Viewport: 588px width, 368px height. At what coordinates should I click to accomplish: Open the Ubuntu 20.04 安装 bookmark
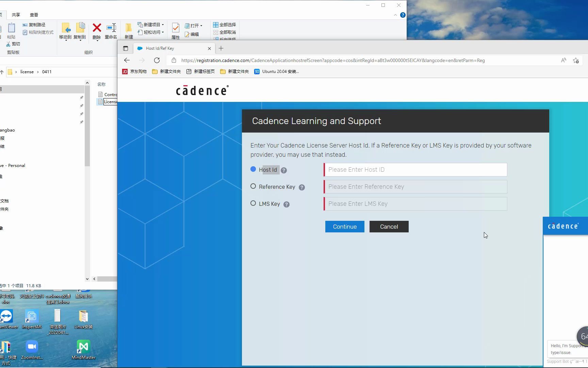tap(277, 72)
